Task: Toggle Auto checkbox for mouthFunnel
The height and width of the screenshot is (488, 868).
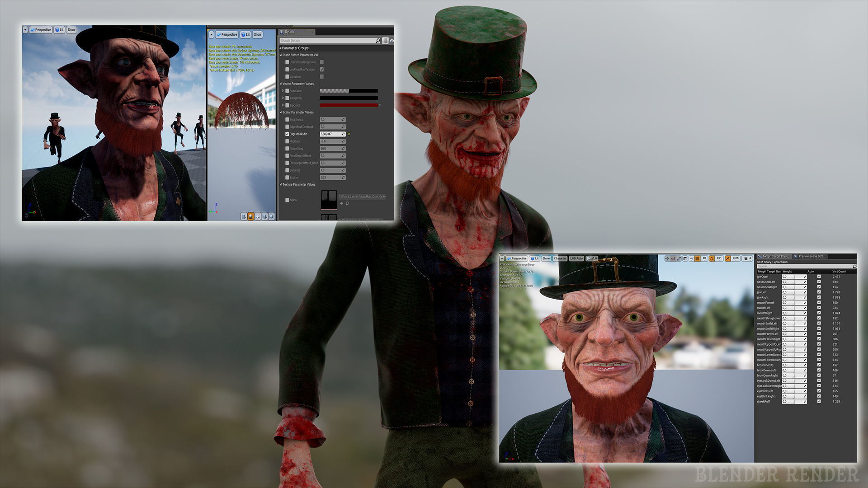Action: [x=819, y=303]
